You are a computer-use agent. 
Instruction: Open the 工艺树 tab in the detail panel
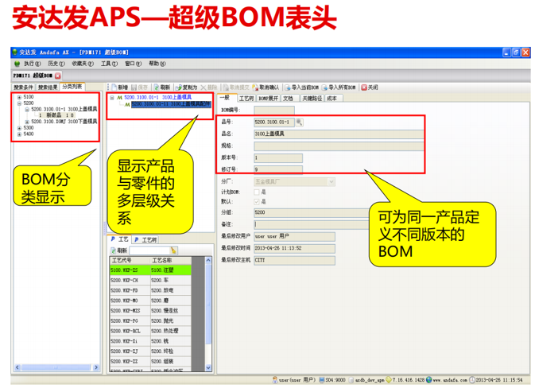pos(246,99)
